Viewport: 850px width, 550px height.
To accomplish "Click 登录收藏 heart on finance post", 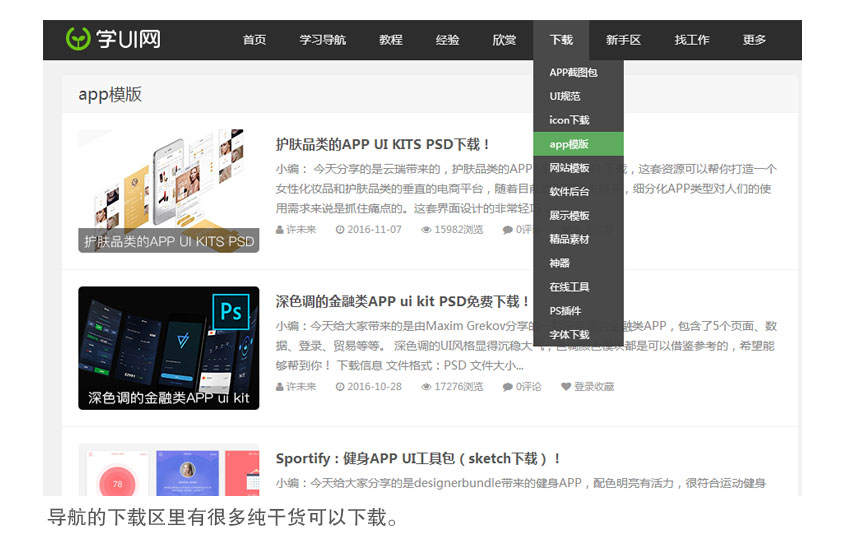I will point(588,386).
